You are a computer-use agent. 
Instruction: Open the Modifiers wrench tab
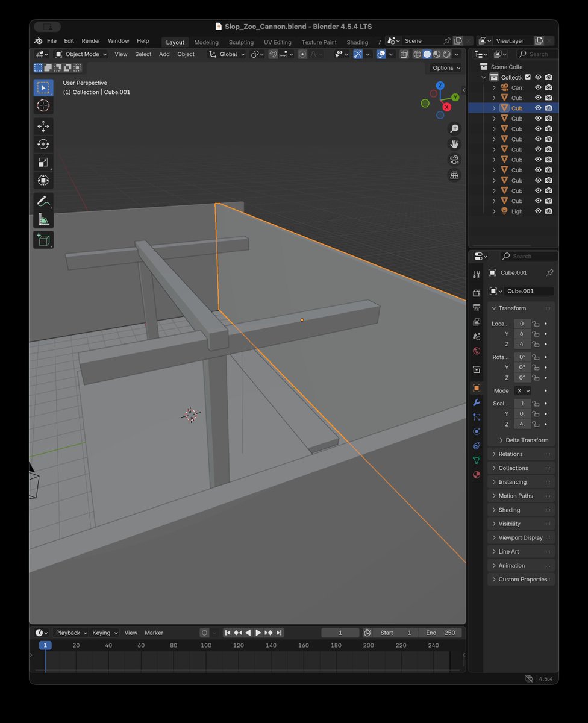pyautogui.click(x=477, y=402)
